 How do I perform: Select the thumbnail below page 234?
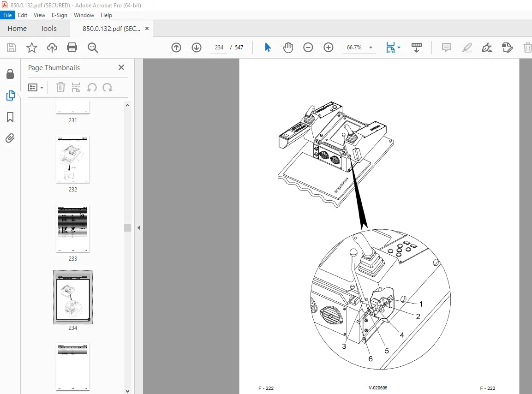click(x=73, y=366)
